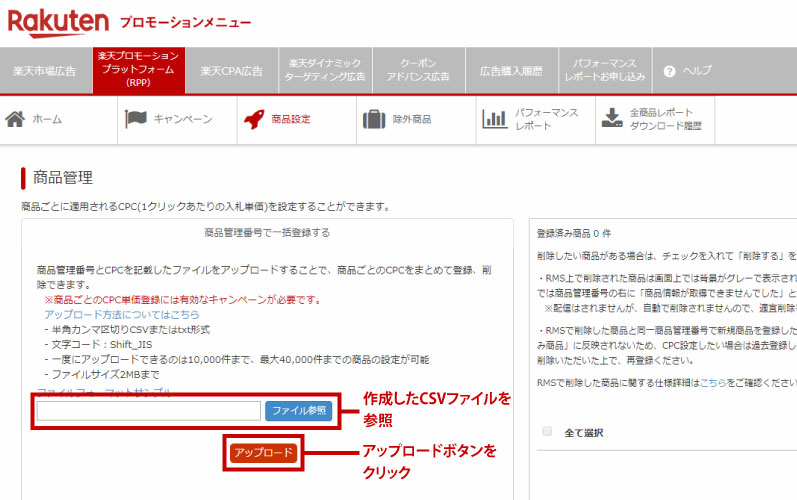Switch to the 楽天CPA広告 tab
The height and width of the screenshot is (500, 797).
click(232, 71)
